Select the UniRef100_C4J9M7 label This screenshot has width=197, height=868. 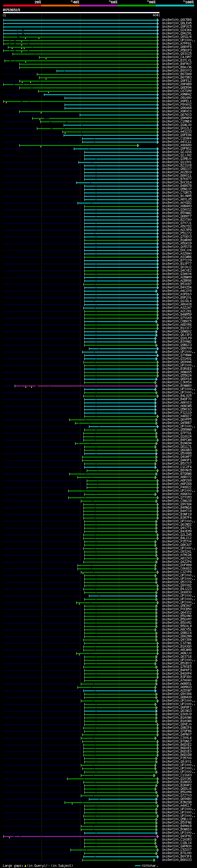point(177,57)
